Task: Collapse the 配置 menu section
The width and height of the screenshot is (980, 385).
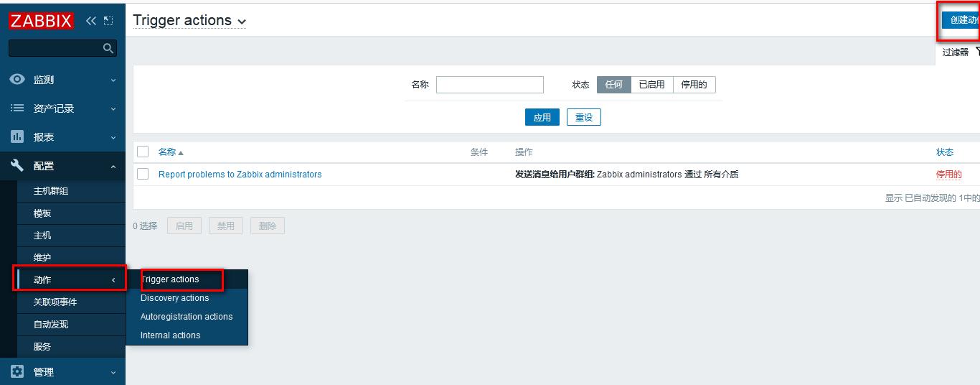Action: tap(62, 166)
